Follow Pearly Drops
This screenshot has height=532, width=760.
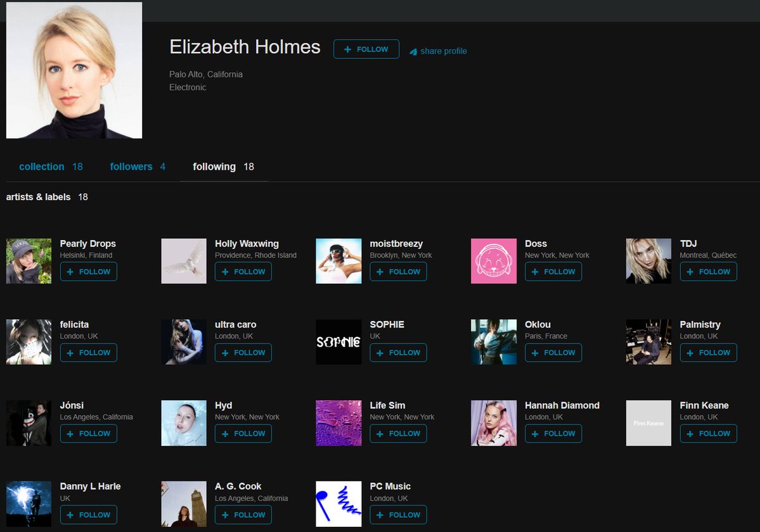point(89,272)
